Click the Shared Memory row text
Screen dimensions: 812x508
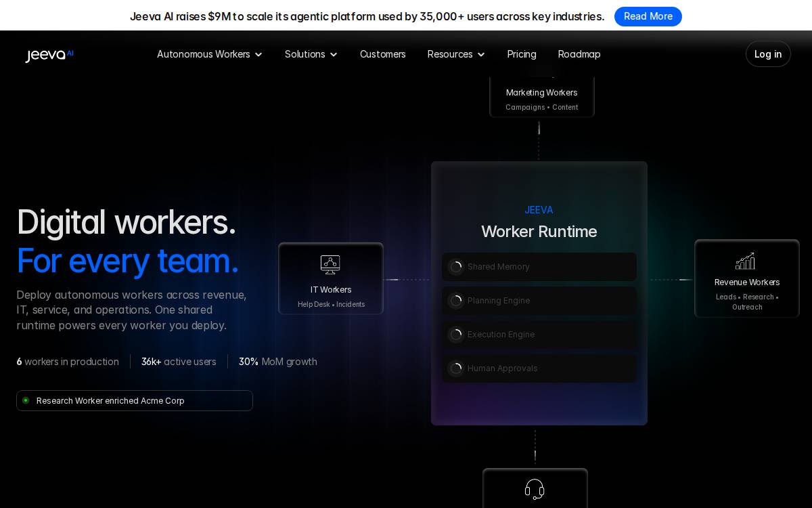click(x=499, y=267)
